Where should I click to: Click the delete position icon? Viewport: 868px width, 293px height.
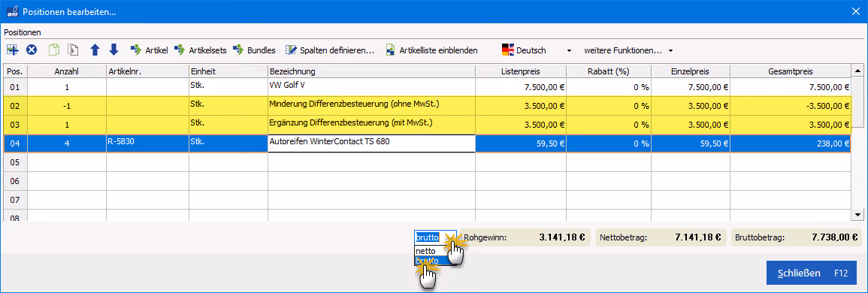32,50
